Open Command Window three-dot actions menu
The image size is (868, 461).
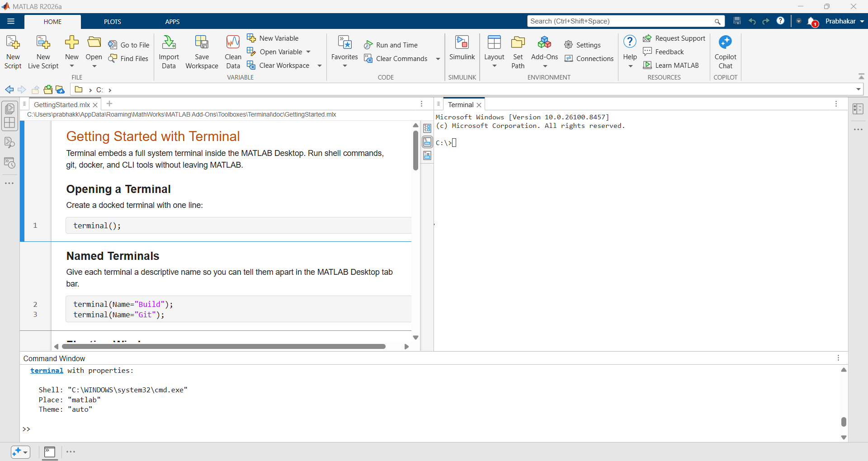pos(838,358)
